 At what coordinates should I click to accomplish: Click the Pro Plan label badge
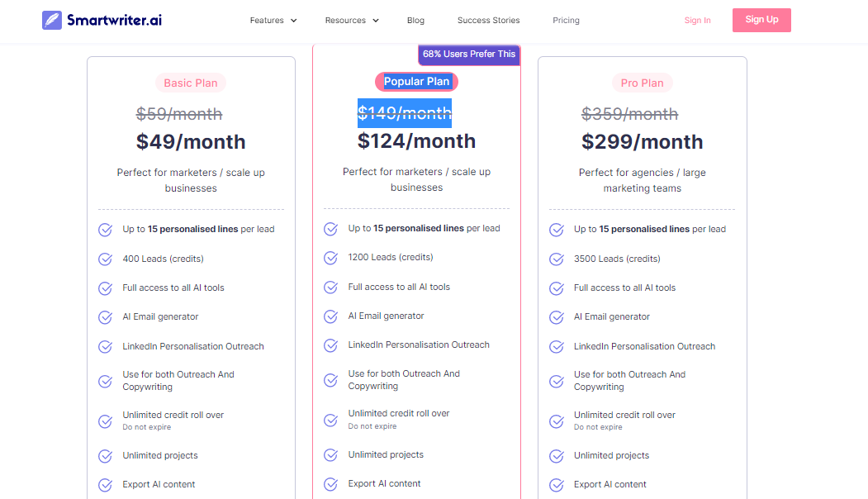point(642,83)
